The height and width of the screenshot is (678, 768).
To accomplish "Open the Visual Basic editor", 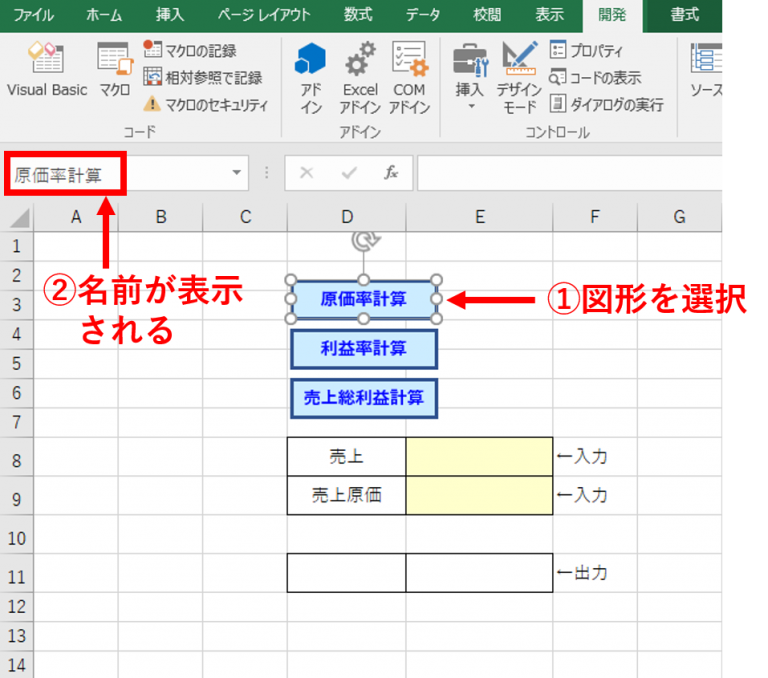I will [x=47, y=71].
